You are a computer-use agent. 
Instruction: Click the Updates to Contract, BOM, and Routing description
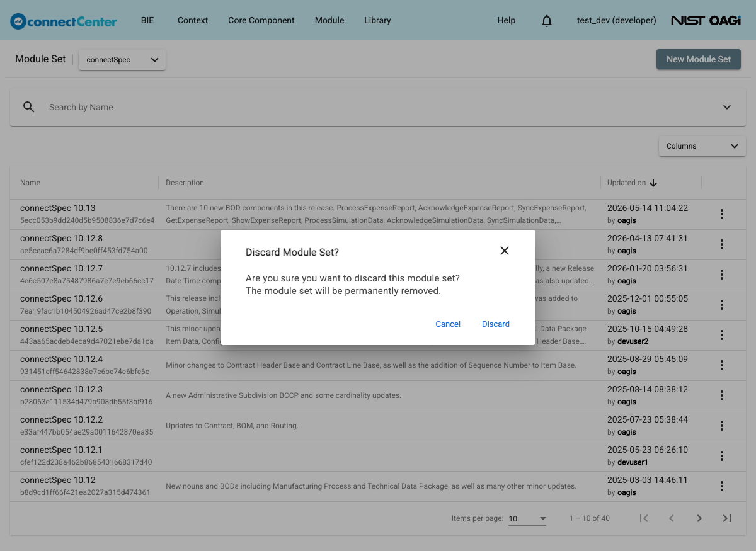click(232, 426)
